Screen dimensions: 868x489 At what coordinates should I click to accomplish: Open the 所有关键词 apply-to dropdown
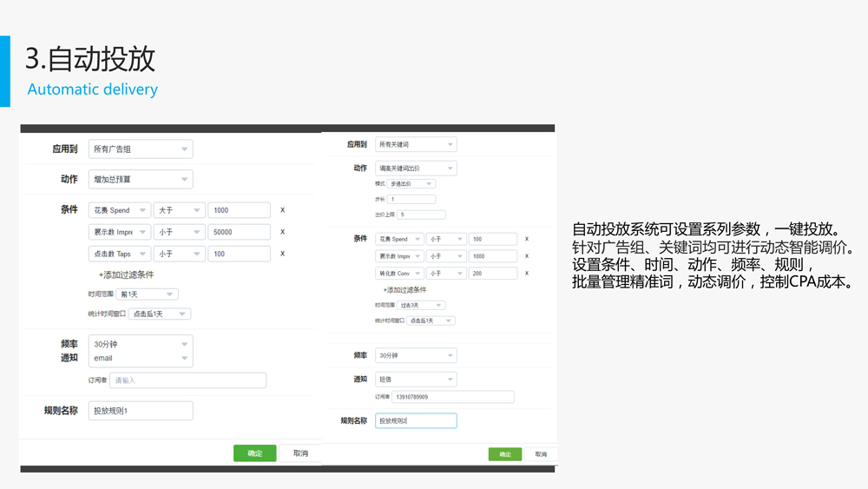[415, 144]
